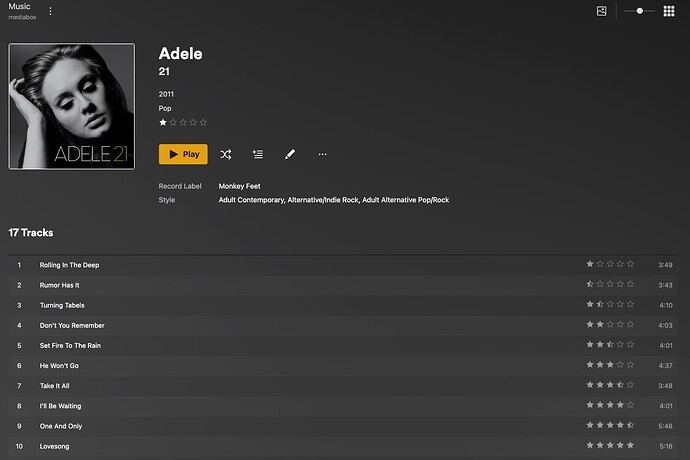Open the Adele artist link

(180, 53)
